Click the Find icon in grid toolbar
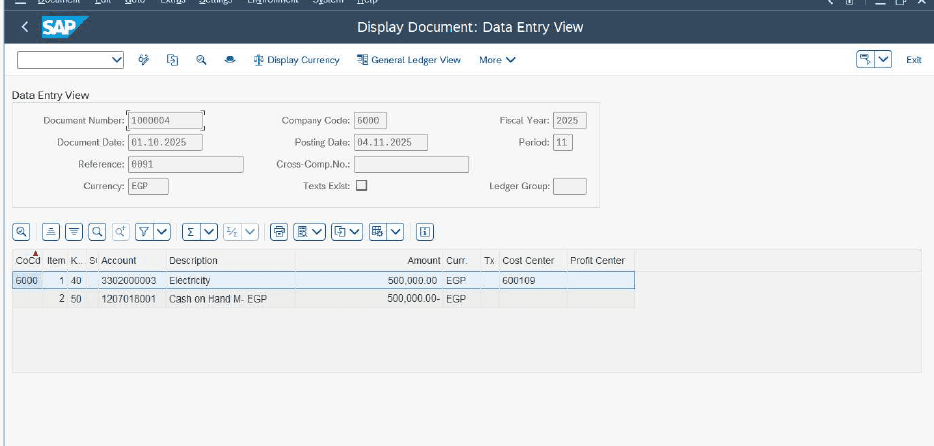934x446 pixels. click(x=97, y=232)
